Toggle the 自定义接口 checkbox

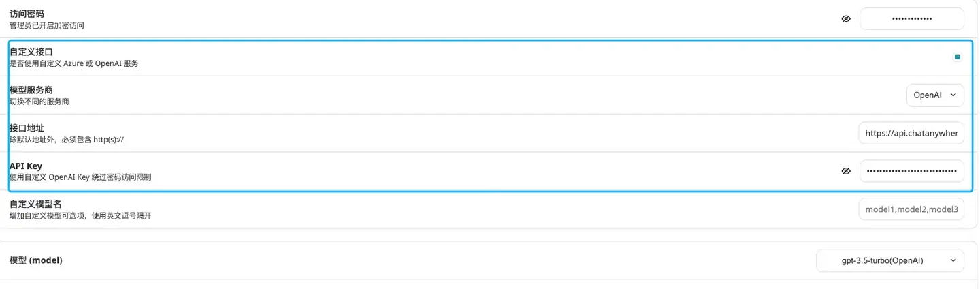[957, 57]
